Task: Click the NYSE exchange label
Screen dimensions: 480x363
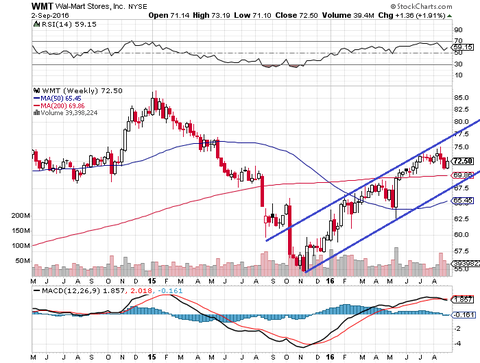Action: tap(137, 7)
